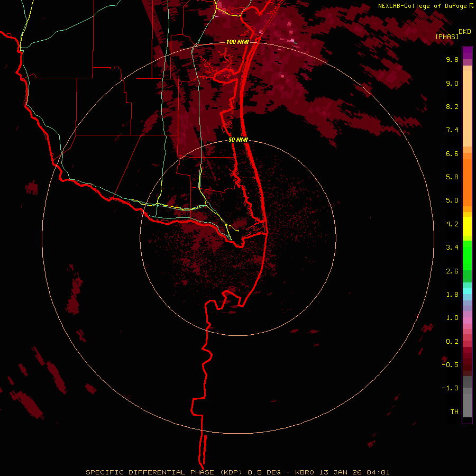Click the light peach color bar segment

(467, 108)
